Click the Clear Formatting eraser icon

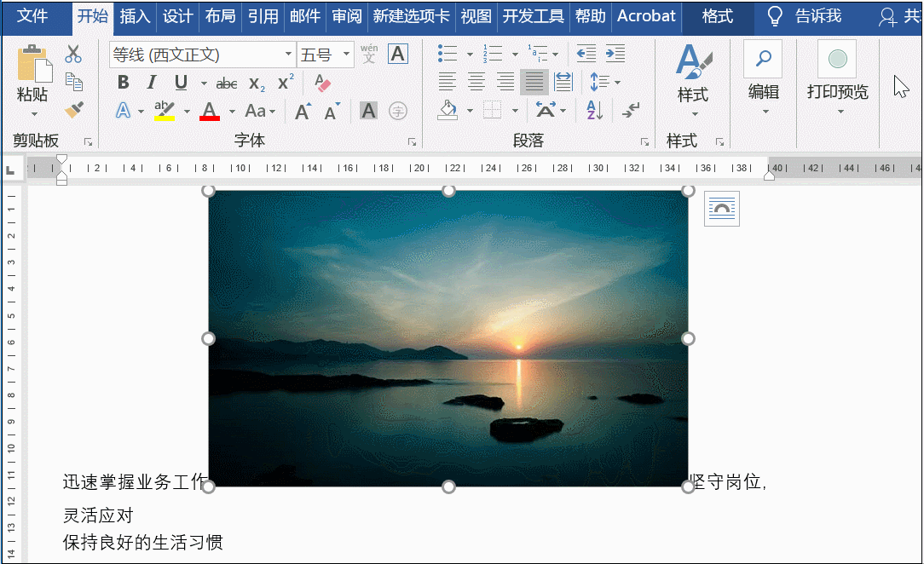322,83
